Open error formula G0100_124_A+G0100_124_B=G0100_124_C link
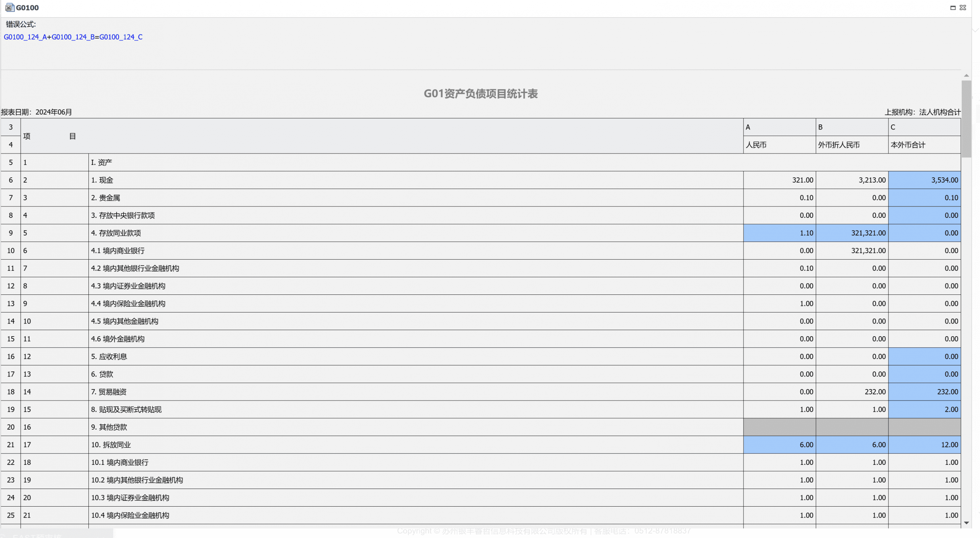Screen dimensions: 980x538 [x=73, y=37]
